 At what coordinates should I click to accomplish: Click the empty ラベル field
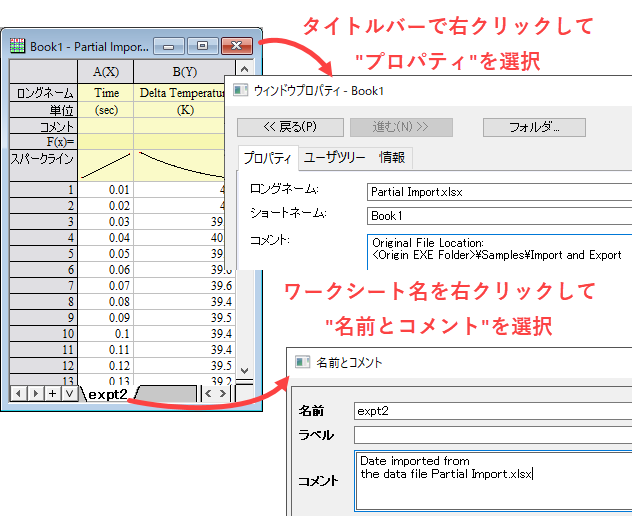coord(493,435)
